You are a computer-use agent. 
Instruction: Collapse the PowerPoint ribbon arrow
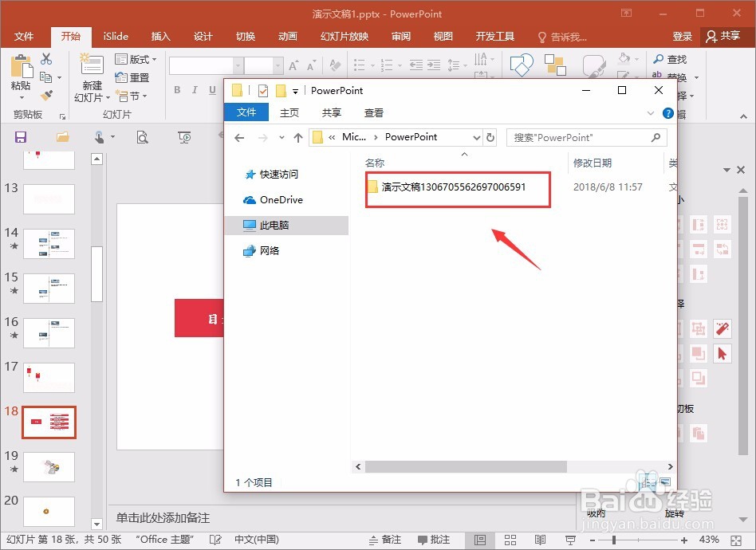pos(743,116)
